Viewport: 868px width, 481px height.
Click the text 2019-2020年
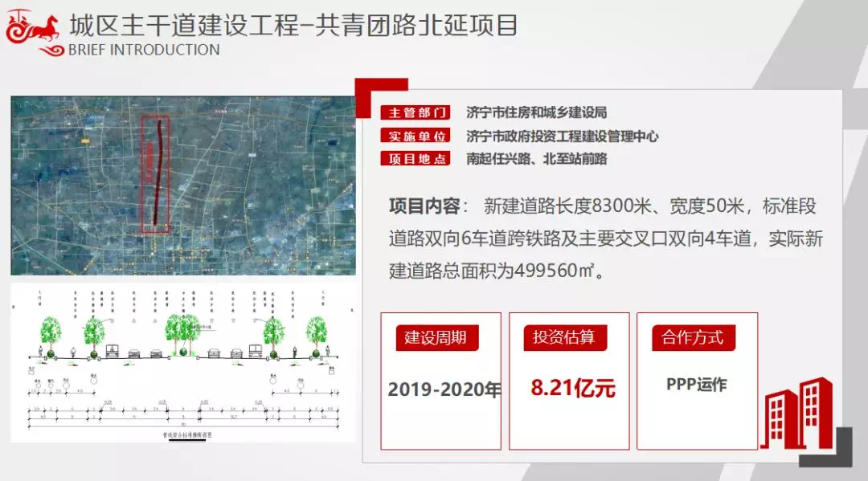(444, 389)
